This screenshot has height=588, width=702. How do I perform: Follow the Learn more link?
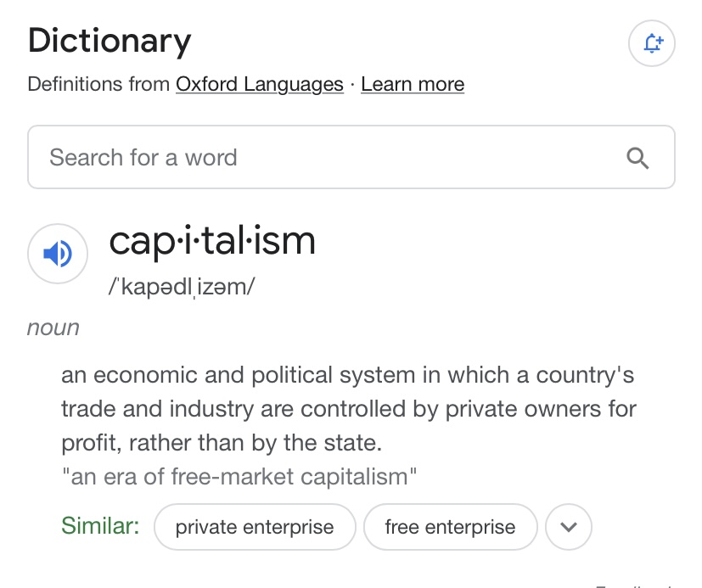coord(413,85)
